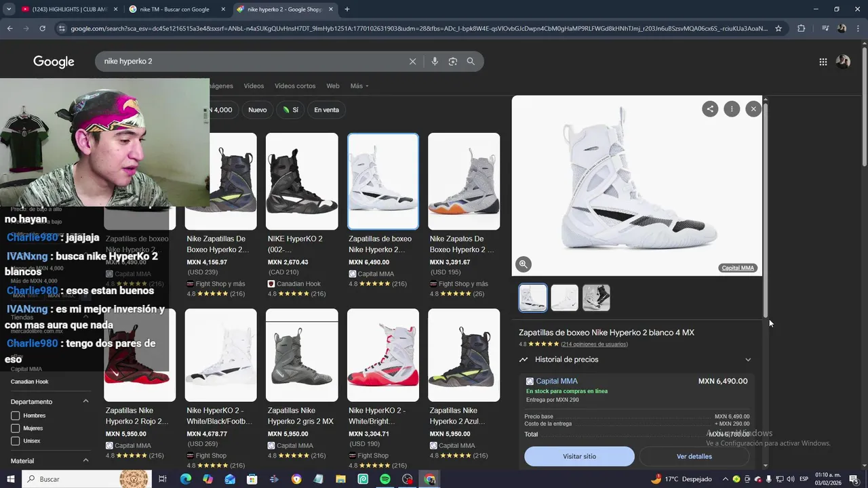Screen dimensions: 868x488
Task: Open the Chrome three-dot menu
Action: pyautogui.click(x=859, y=28)
